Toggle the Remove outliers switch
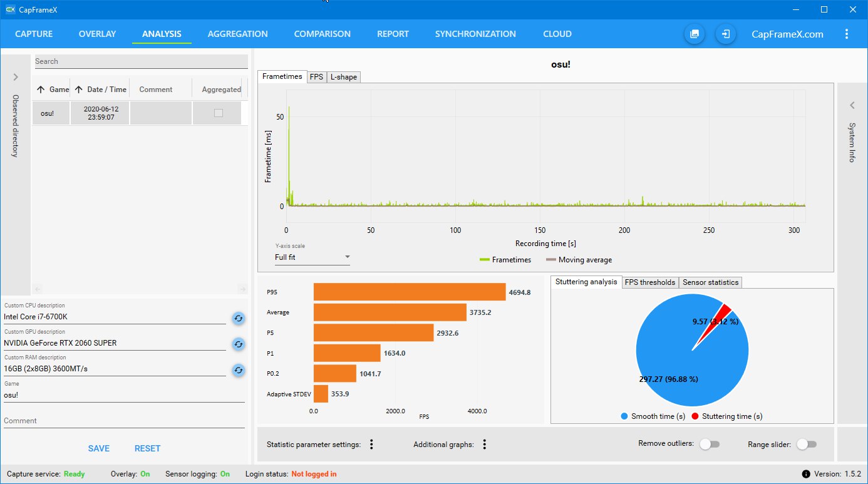The image size is (868, 484). 709,444
